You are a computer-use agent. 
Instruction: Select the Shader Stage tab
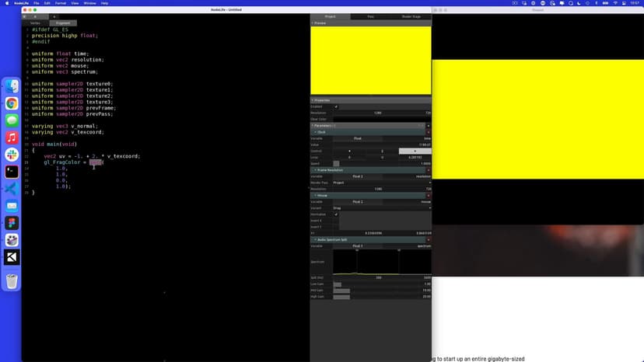[x=411, y=16]
